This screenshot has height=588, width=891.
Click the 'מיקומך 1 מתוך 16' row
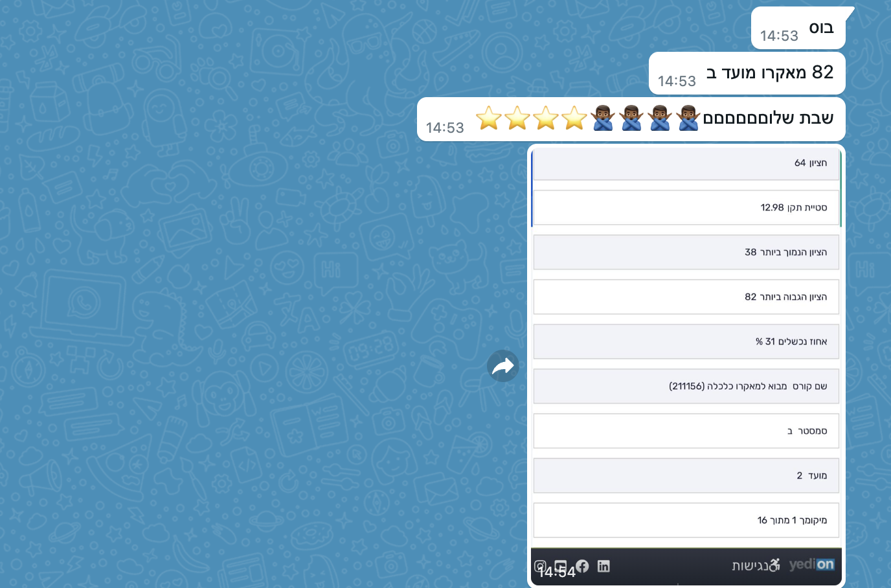click(x=686, y=521)
